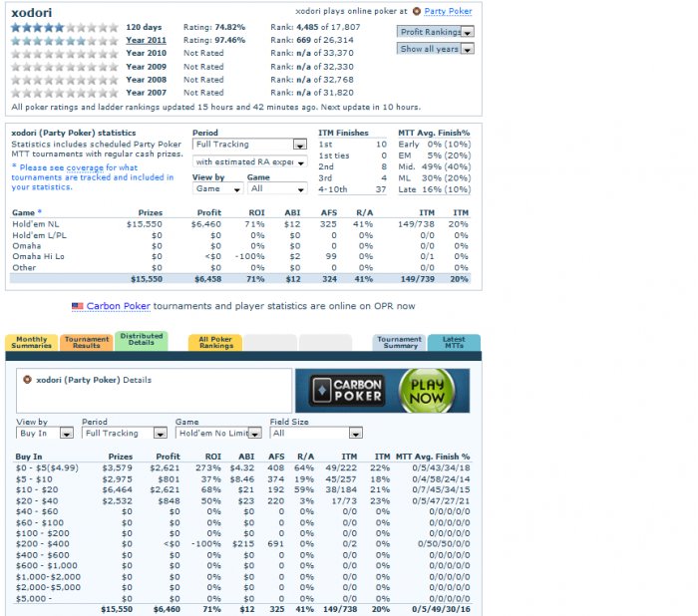Click the ITM Finishes heading
The image size is (698, 616).
(343, 133)
